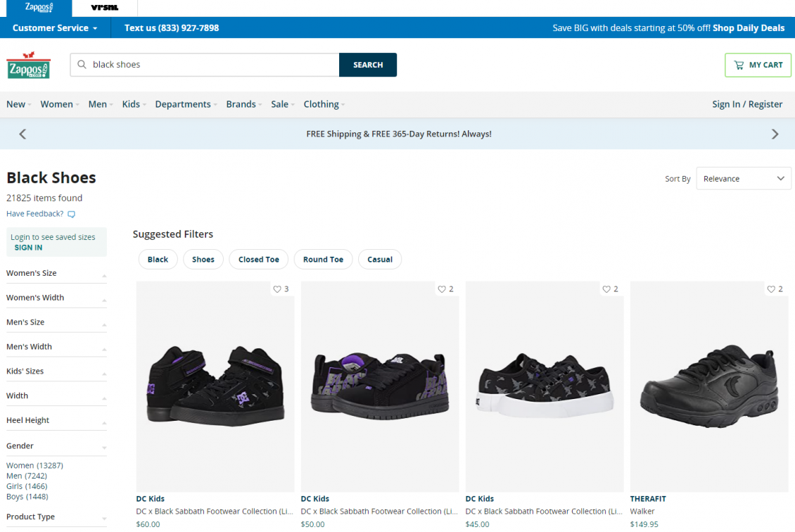This screenshot has height=532, width=795.
Task: Click the My Cart shopping cart icon
Action: click(740, 65)
